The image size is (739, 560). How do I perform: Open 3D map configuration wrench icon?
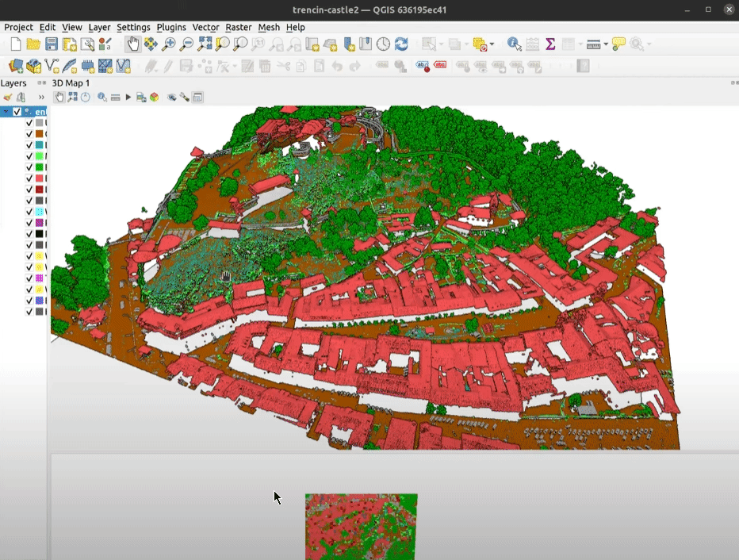(185, 98)
